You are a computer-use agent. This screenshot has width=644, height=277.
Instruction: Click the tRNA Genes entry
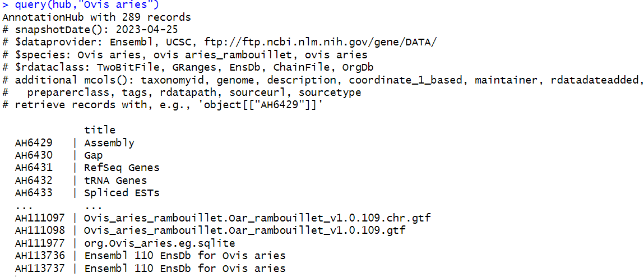(115, 181)
